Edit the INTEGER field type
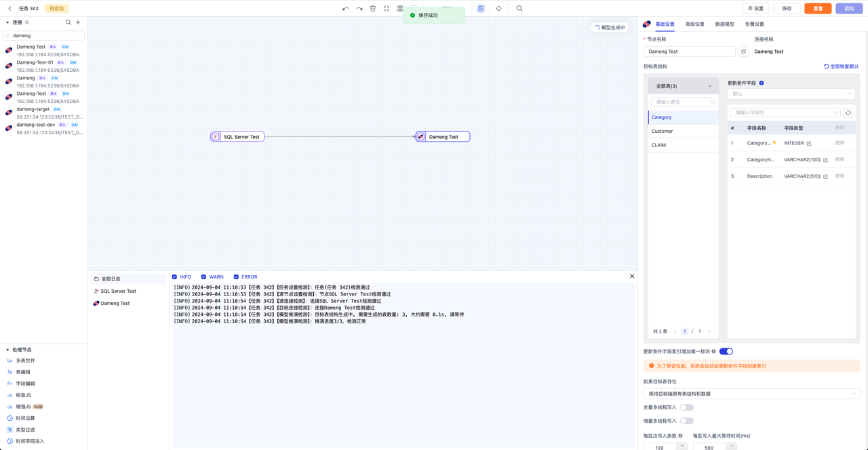Viewport: 868px width, 450px height. pos(809,144)
